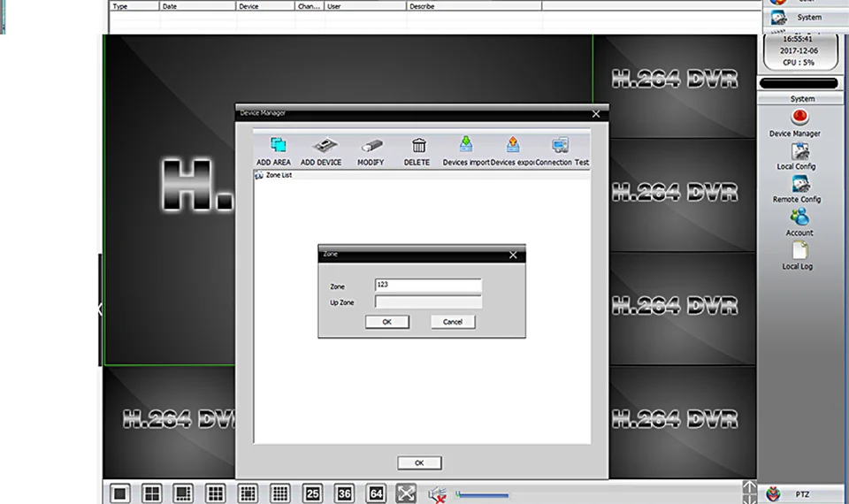Image resolution: width=849 pixels, height=504 pixels.
Task: Switch to single-view layout
Action: [120, 493]
